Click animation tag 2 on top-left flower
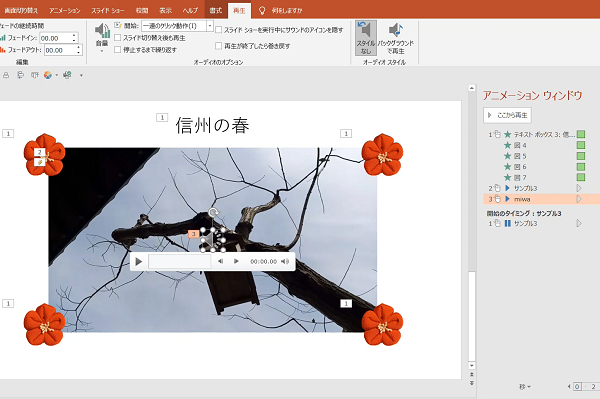 click(x=39, y=152)
